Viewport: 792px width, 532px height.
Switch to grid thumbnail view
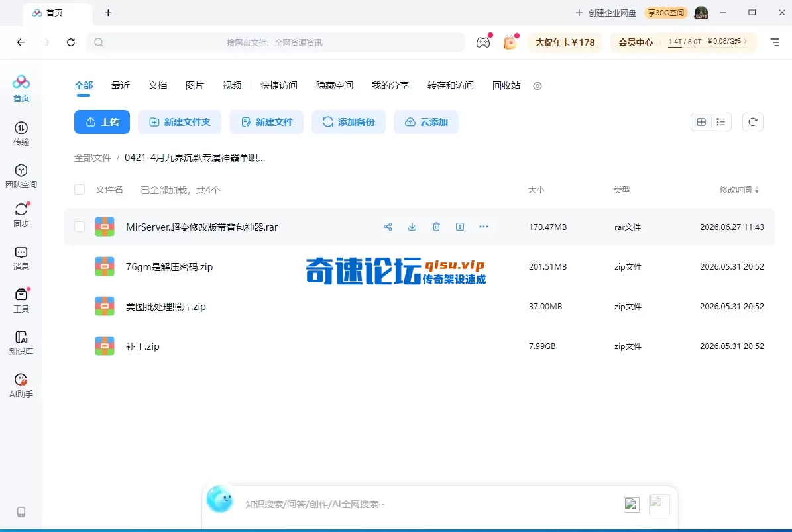click(x=701, y=122)
